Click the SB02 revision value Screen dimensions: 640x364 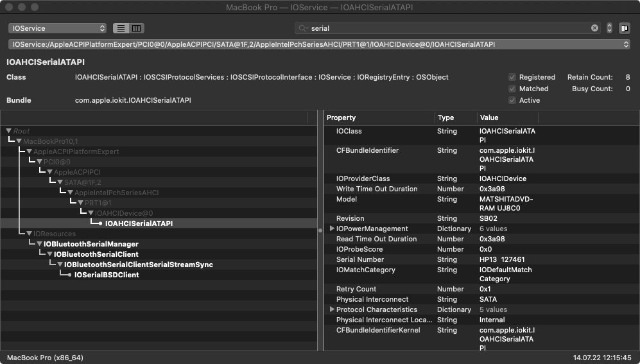click(x=488, y=218)
